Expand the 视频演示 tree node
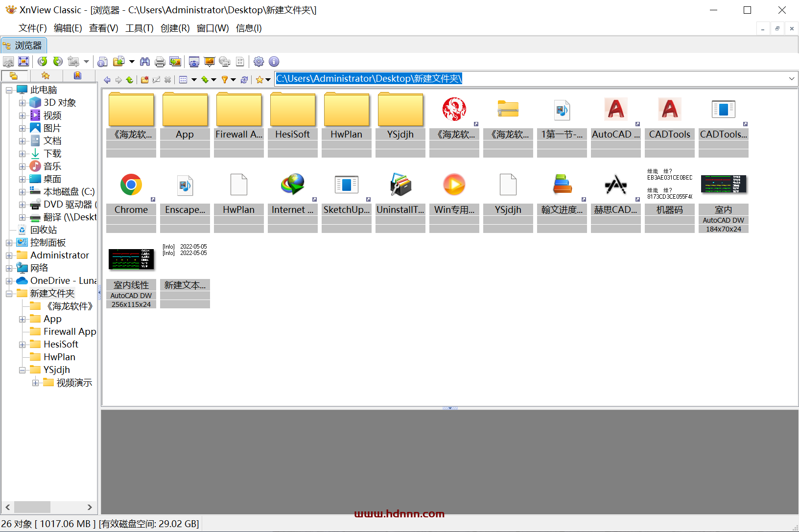 [35, 383]
